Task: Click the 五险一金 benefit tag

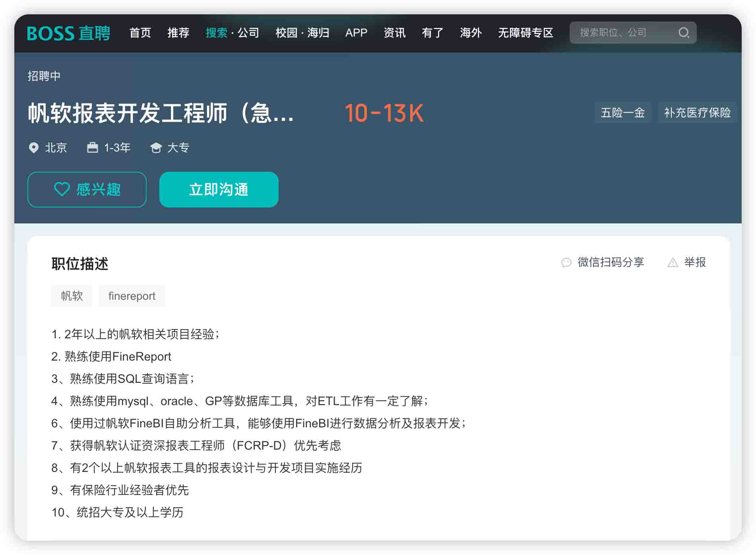Action: [x=623, y=113]
